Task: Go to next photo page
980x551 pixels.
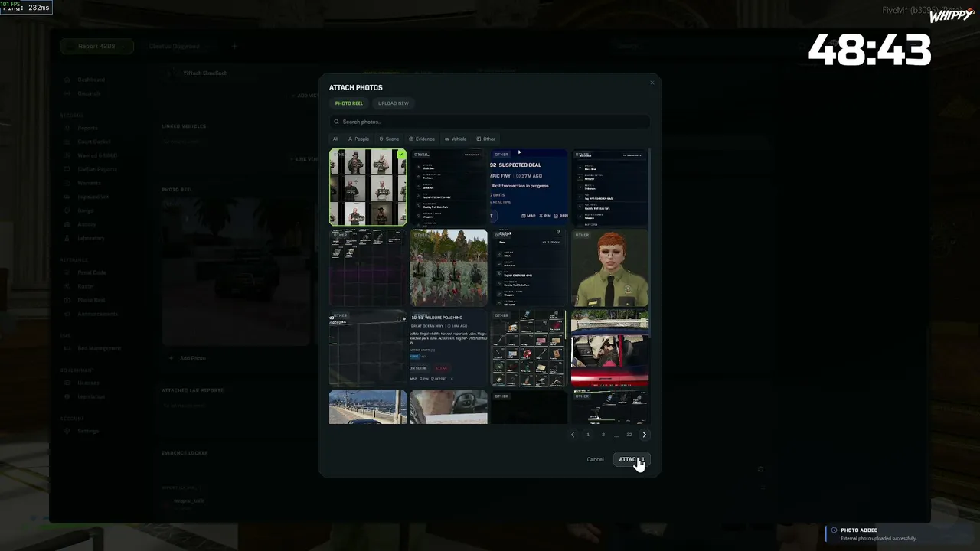Action: click(644, 435)
